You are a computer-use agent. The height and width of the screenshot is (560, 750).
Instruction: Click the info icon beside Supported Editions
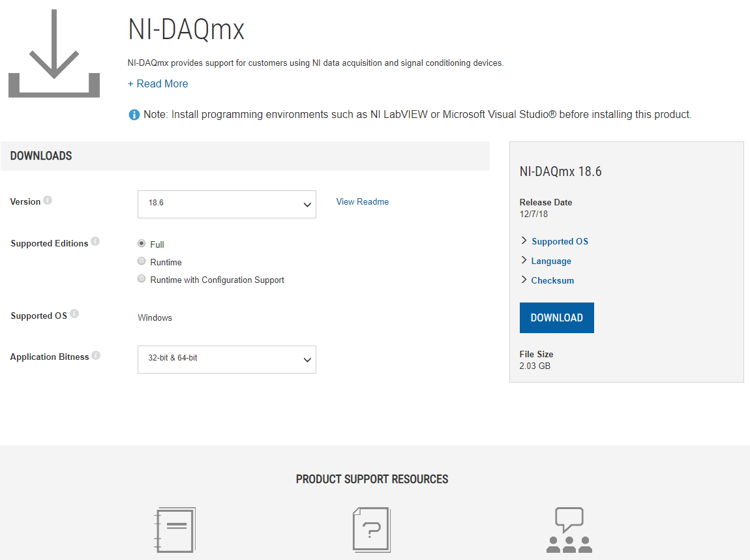[95, 242]
